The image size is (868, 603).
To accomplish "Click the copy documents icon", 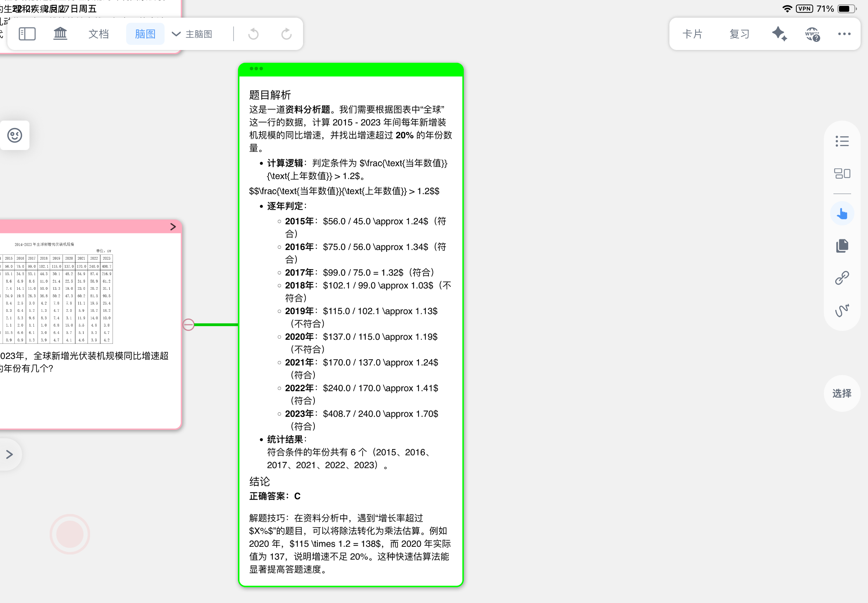I will point(842,246).
